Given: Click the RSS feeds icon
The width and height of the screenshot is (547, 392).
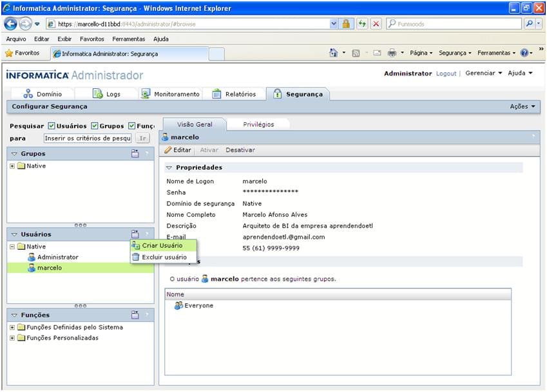Looking at the screenshot, I should coord(356,53).
